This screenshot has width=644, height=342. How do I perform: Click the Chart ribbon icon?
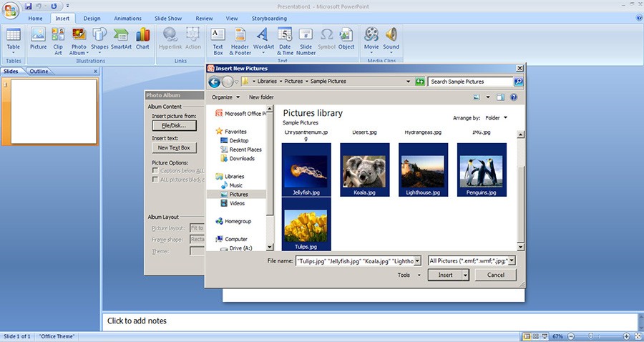tap(142, 39)
